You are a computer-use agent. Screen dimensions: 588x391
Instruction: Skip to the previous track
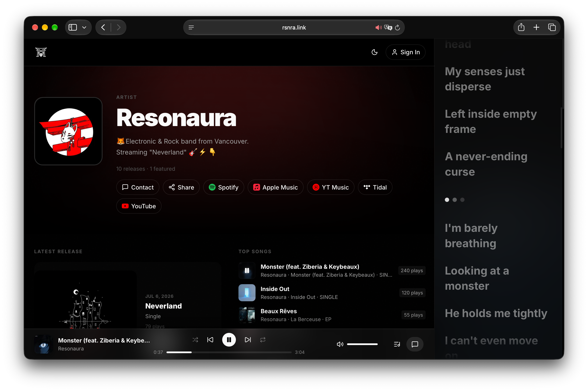tap(210, 340)
